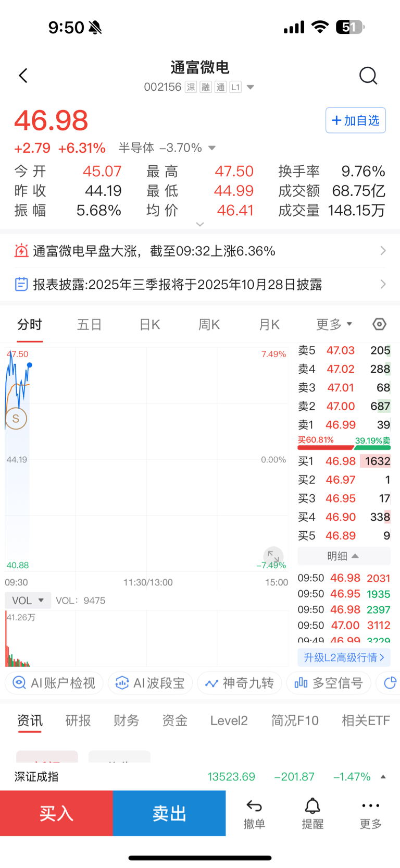
Task: Open the search magnifier icon
Action: point(368,76)
